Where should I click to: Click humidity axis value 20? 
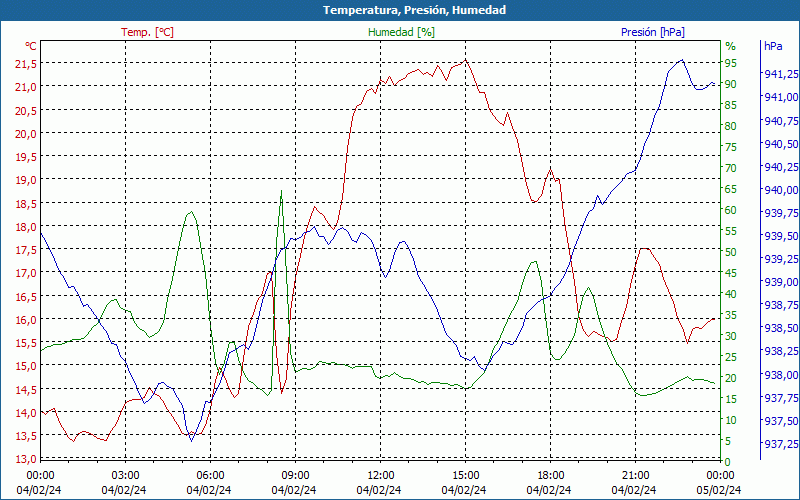[x=731, y=378]
